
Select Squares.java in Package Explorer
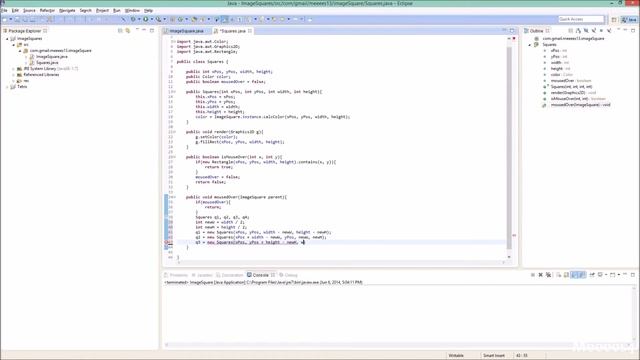pos(47,63)
